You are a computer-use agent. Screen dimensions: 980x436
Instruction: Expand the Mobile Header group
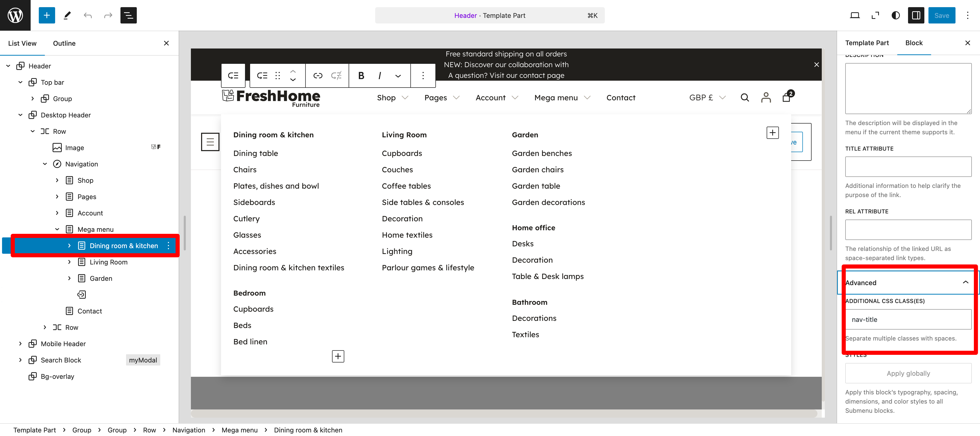click(x=20, y=344)
